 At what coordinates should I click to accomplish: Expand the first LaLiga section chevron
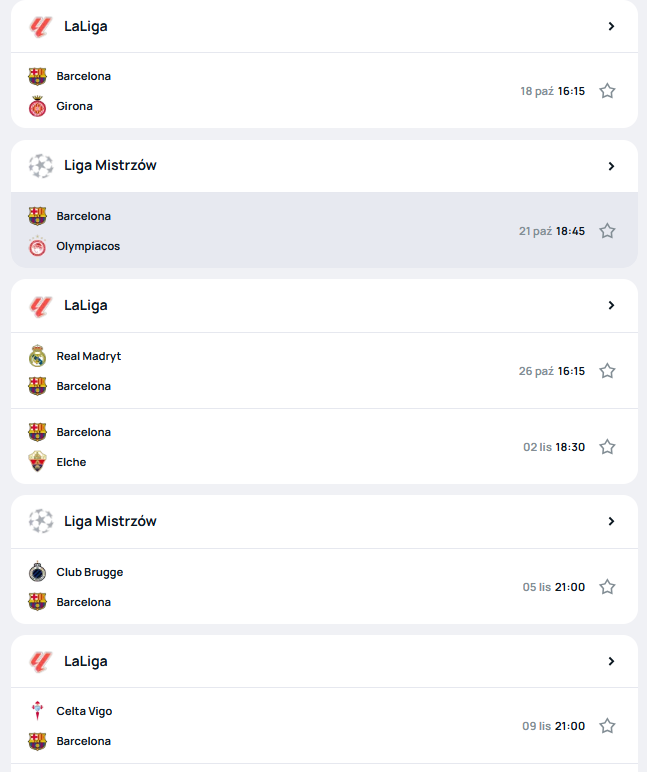click(x=611, y=27)
